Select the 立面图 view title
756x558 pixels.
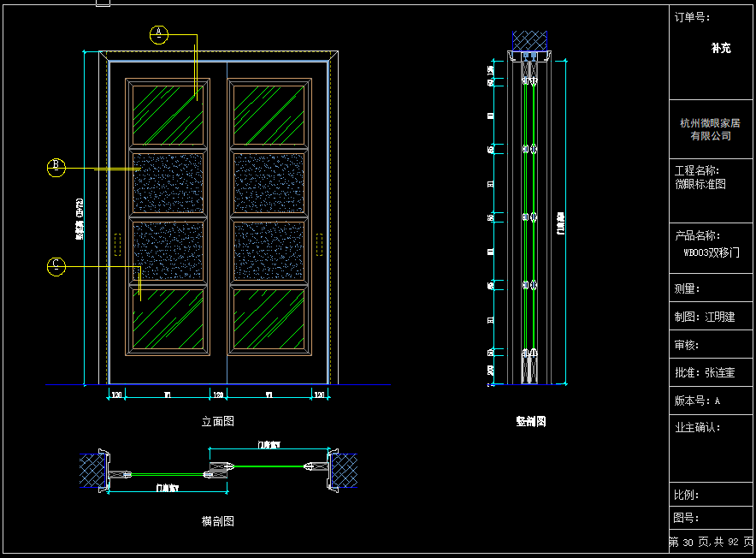tap(217, 421)
